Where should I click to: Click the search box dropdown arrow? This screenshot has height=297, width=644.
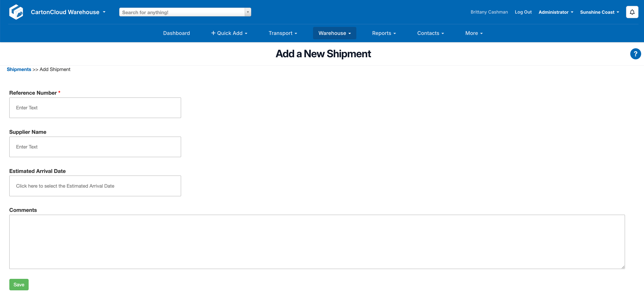point(247,12)
